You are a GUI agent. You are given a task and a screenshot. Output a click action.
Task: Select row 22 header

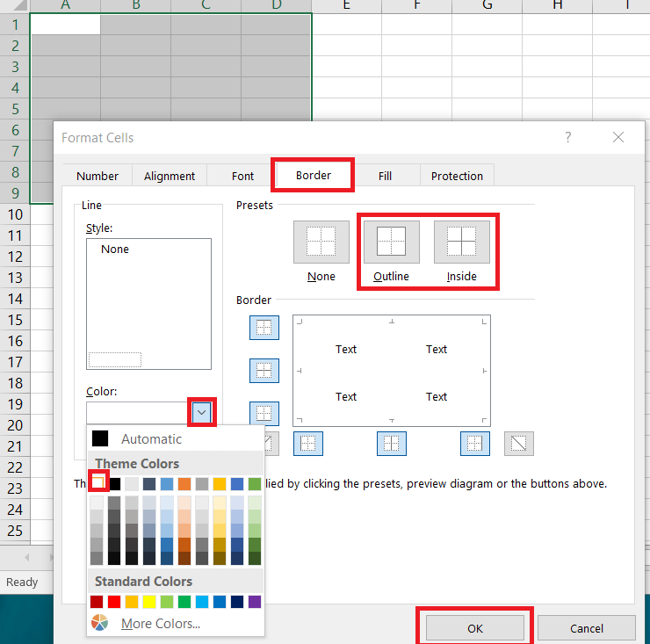15,467
